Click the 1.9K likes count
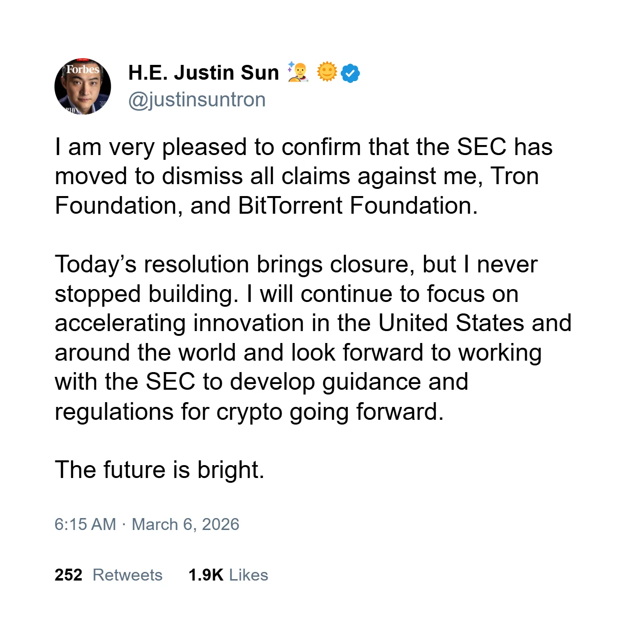This screenshot has width=644, height=644. (206, 575)
